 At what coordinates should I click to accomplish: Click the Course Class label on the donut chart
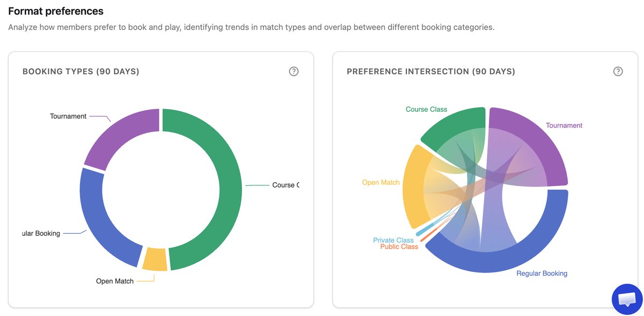285,185
